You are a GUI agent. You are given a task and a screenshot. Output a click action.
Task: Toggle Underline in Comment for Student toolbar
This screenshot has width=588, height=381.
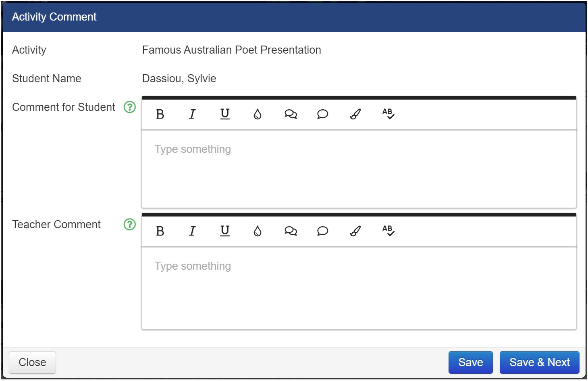(225, 115)
